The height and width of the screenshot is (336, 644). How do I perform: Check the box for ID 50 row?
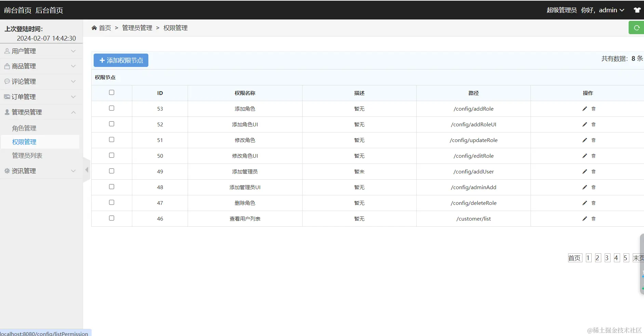point(111,155)
